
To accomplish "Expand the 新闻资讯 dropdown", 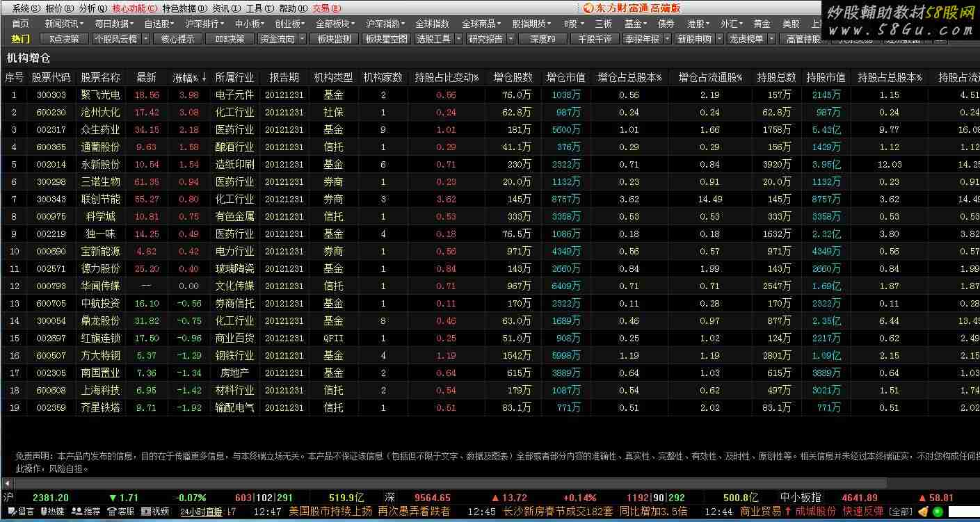I will pos(65,24).
